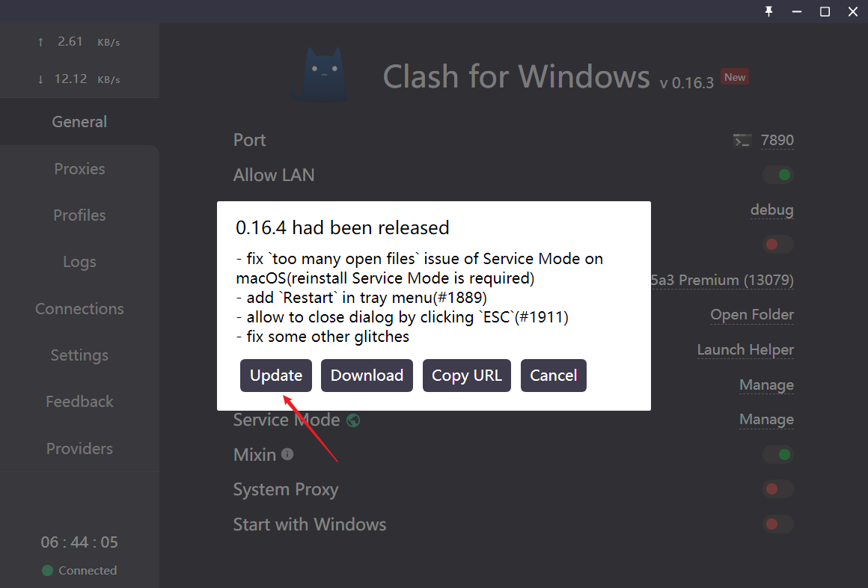
Task: Click the terminal icon beside port 7890
Action: (x=742, y=141)
